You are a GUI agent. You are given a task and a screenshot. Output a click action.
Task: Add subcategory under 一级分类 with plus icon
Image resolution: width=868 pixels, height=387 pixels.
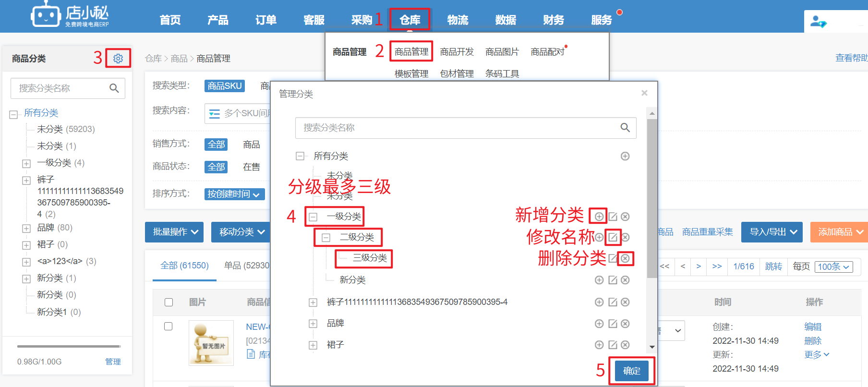(x=599, y=217)
